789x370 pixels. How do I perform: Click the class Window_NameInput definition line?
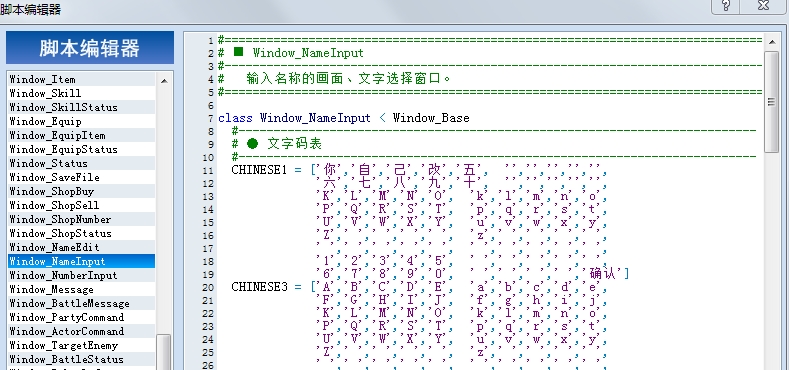point(344,118)
